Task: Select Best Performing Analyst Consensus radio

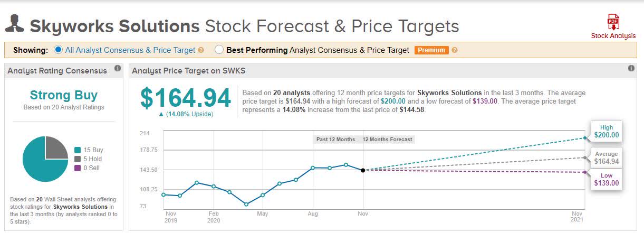Action: pos(219,50)
